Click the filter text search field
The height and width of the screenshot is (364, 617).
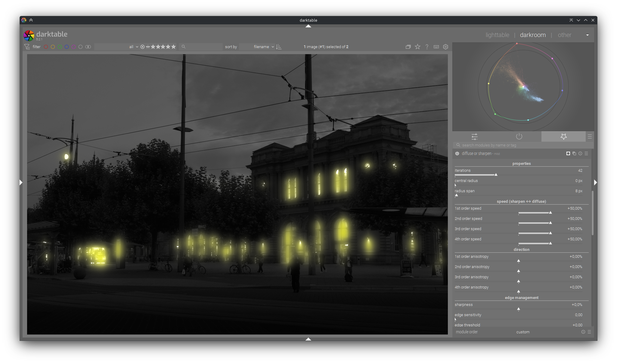(x=201, y=47)
